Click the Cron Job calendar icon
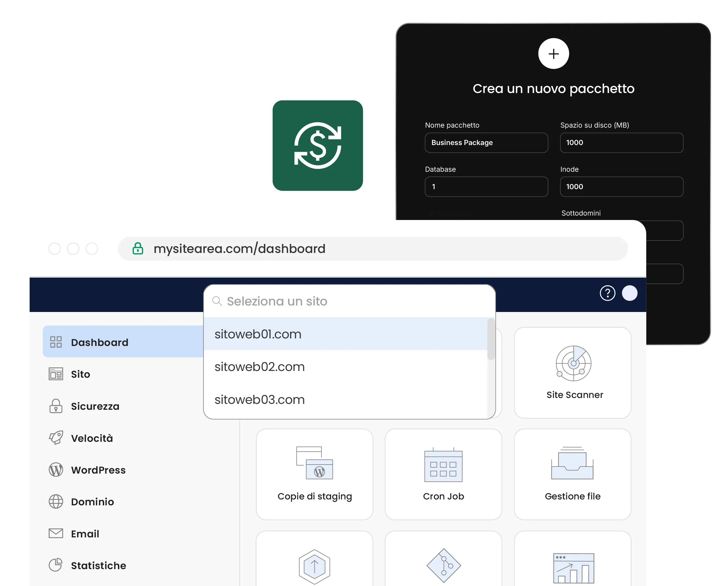728x586 pixels. (x=443, y=466)
